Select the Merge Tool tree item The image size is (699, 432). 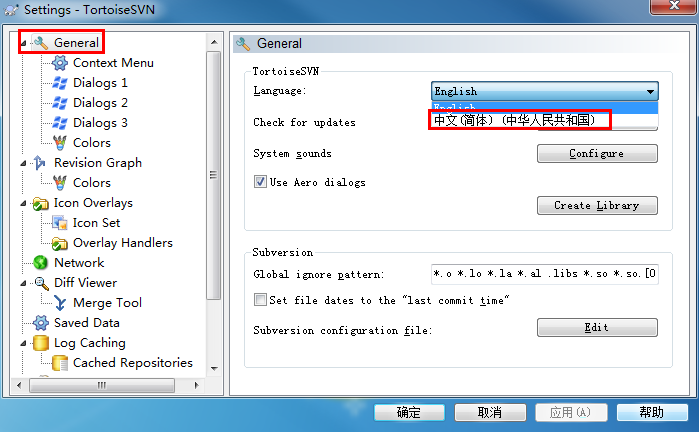[x=107, y=303]
